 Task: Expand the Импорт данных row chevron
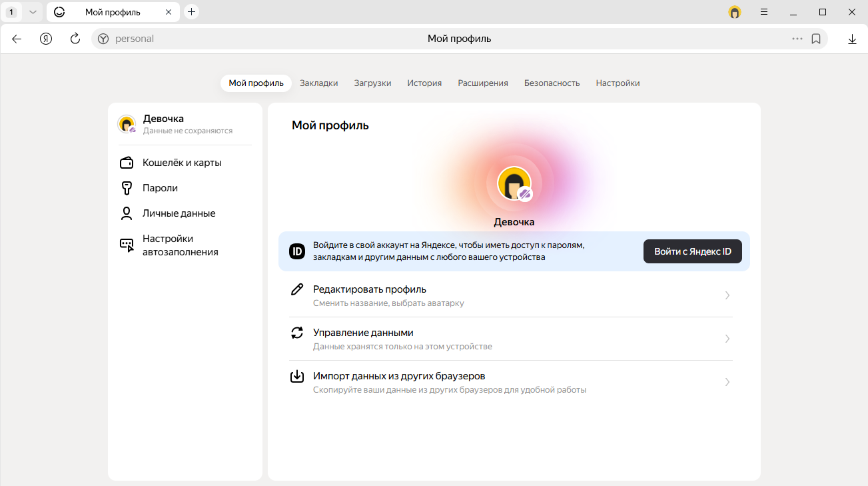click(x=727, y=382)
